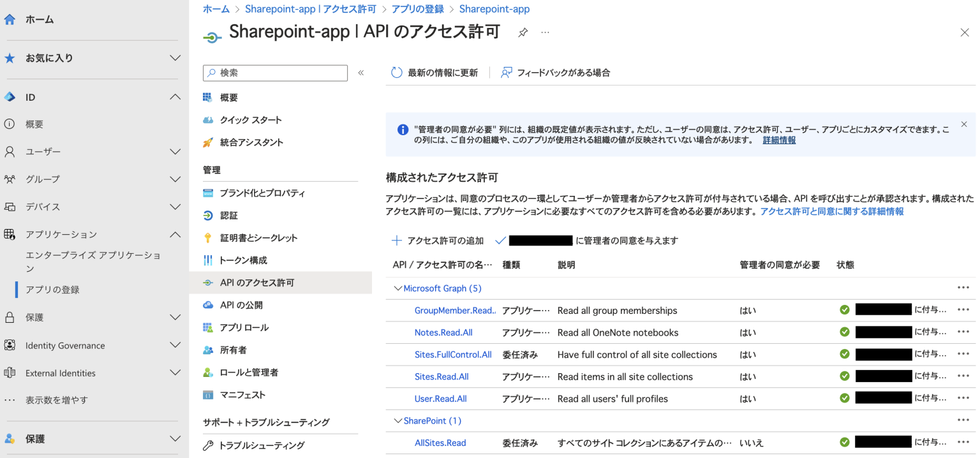Open the Sites.FullControl.All permission link
This screenshot has width=980, height=458.
click(453, 354)
